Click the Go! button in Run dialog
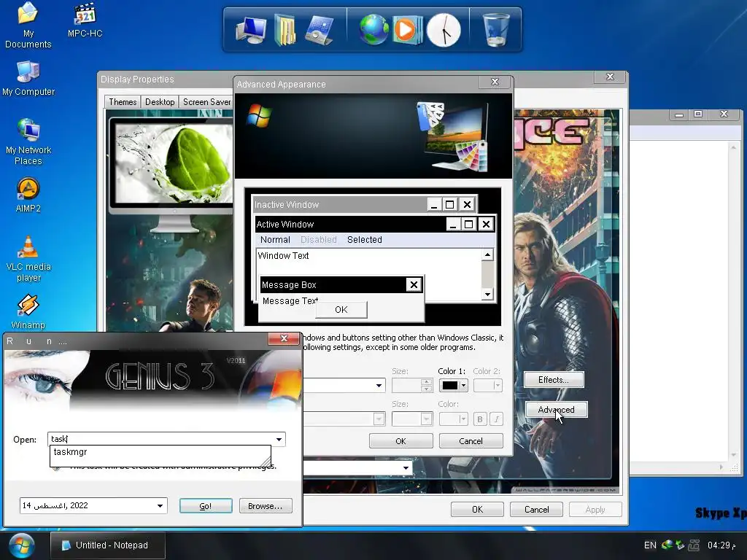Image resolution: width=747 pixels, height=560 pixels. (x=205, y=506)
